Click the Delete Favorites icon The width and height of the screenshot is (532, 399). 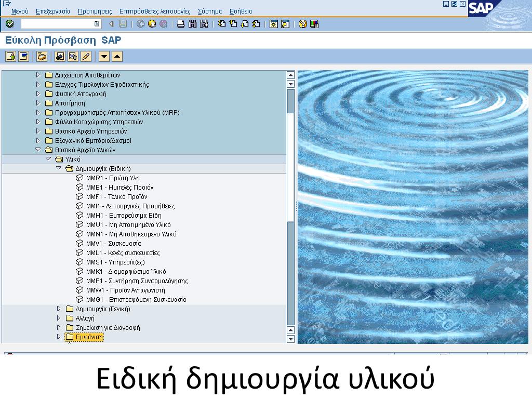[x=73, y=56]
